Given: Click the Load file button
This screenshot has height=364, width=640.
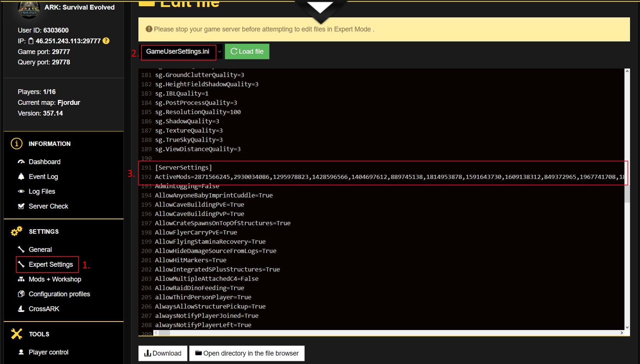Looking at the screenshot, I should [x=247, y=52].
